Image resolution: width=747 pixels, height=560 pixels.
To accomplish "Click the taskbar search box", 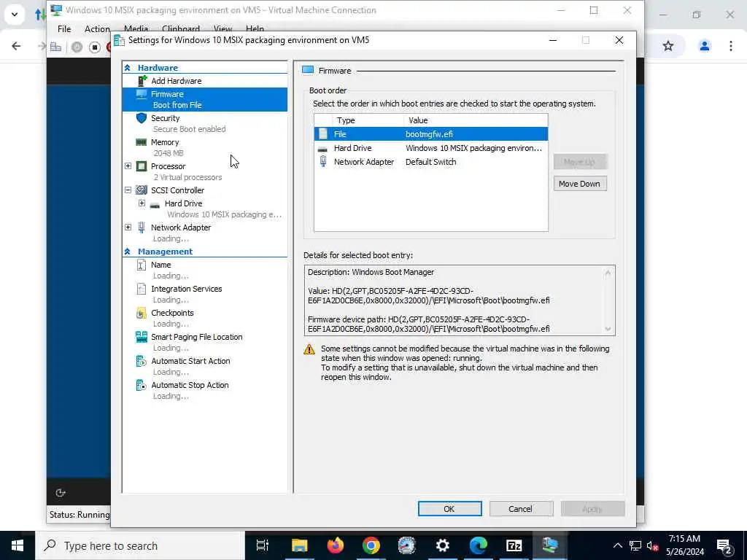I will tap(140, 545).
